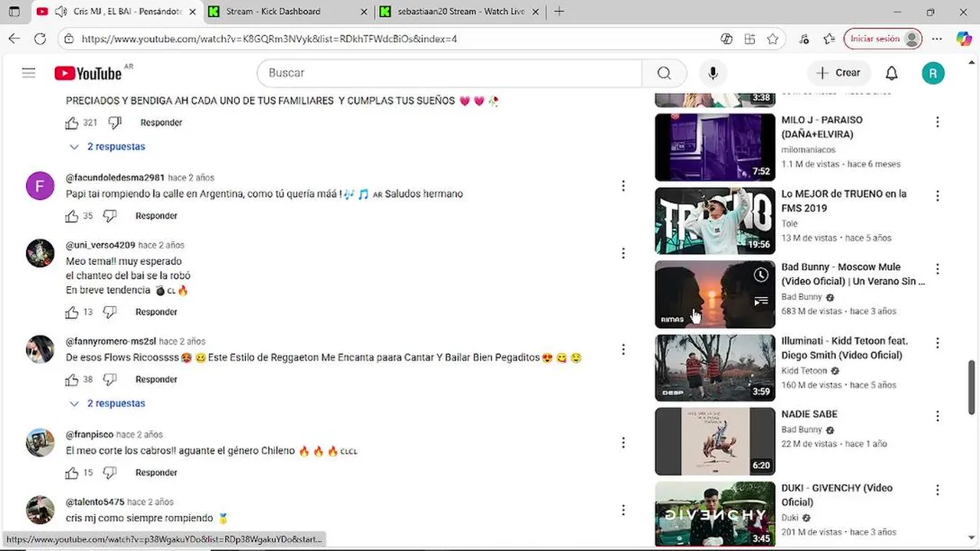Add Moscow Mule to Watch Later via clock icon
This screenshot has height=551, width=980.
(761, 275)
